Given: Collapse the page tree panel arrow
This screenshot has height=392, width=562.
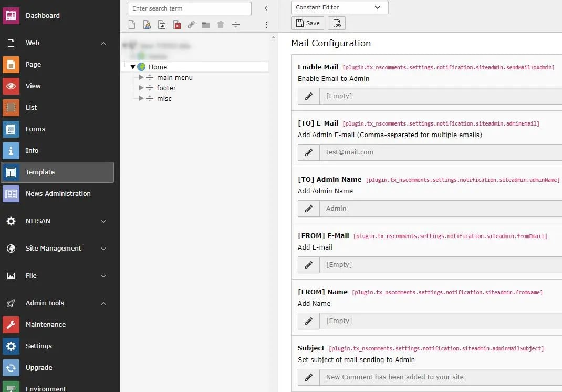Looking at the screenshot, I should coord(266,8).
